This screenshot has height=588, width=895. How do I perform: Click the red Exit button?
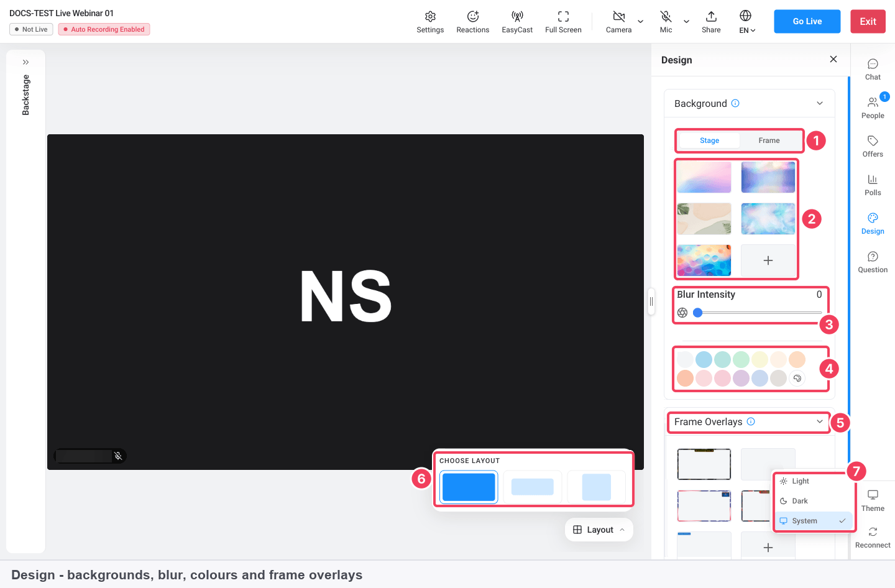click(x=868, y=21)
